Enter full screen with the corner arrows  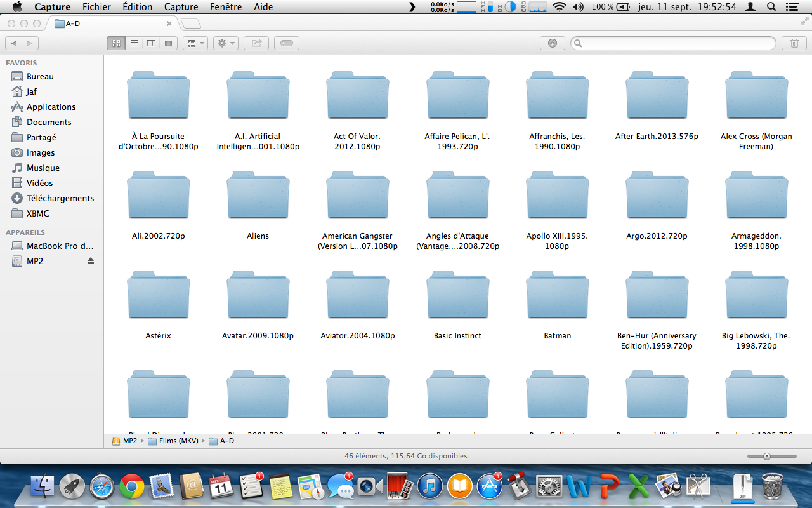tap(804, 22)
